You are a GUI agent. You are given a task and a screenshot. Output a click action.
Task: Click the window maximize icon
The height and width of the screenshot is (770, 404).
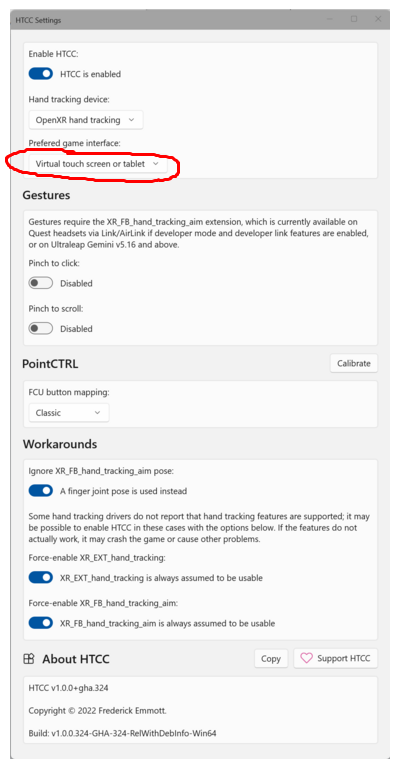(x=353, y=19)
